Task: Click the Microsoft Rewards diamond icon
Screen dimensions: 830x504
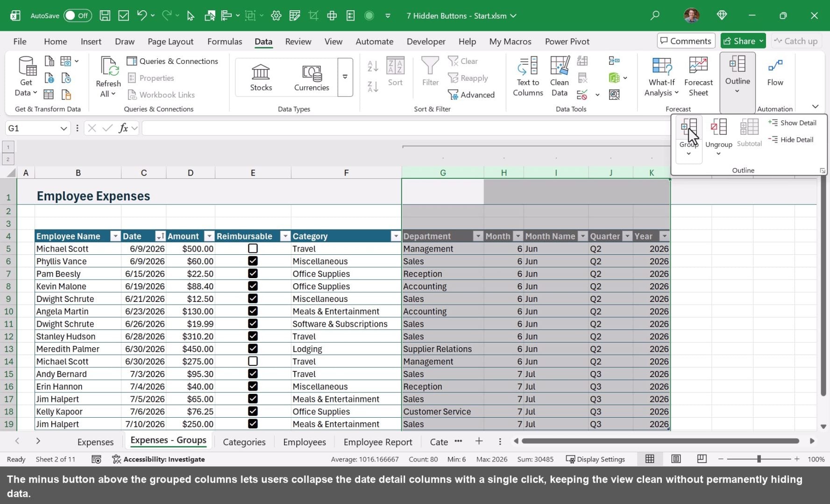Action: (722, 15)
